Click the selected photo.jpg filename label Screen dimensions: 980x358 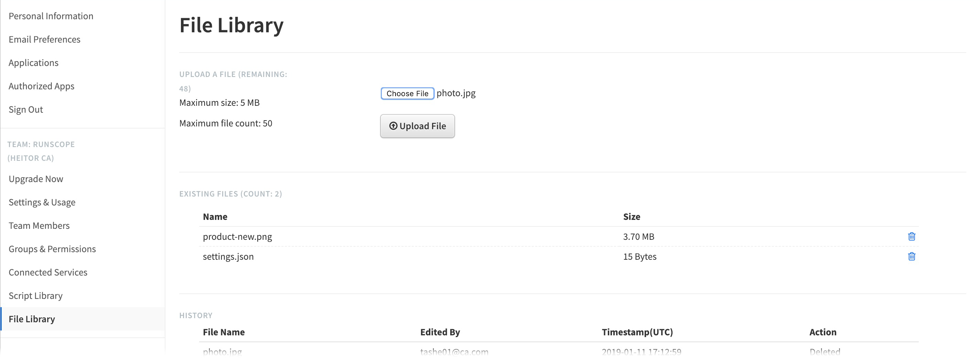click(456, 93)
